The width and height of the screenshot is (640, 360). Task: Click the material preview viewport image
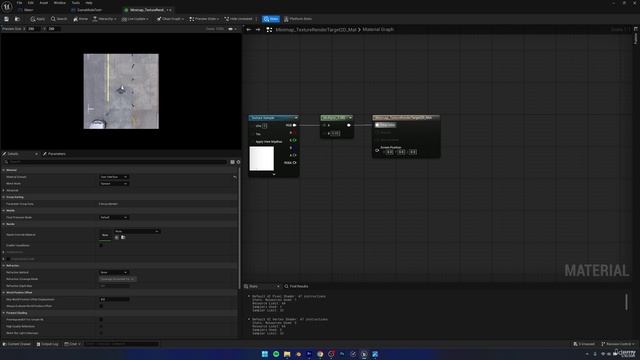pos(121,91)
